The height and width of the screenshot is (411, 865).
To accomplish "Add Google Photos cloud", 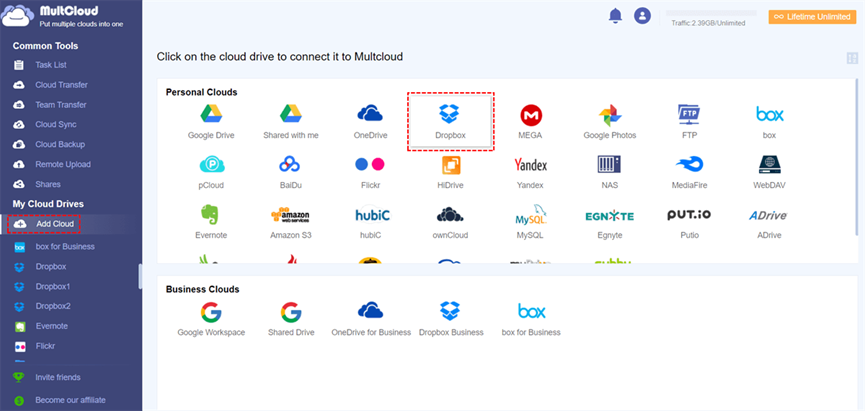I will [x=610, y=121].
